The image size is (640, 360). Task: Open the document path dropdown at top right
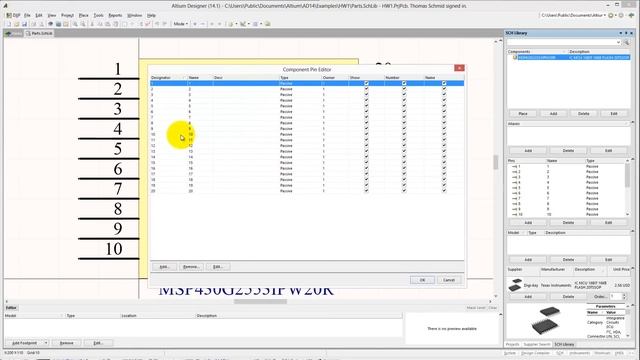click(604, 15)
